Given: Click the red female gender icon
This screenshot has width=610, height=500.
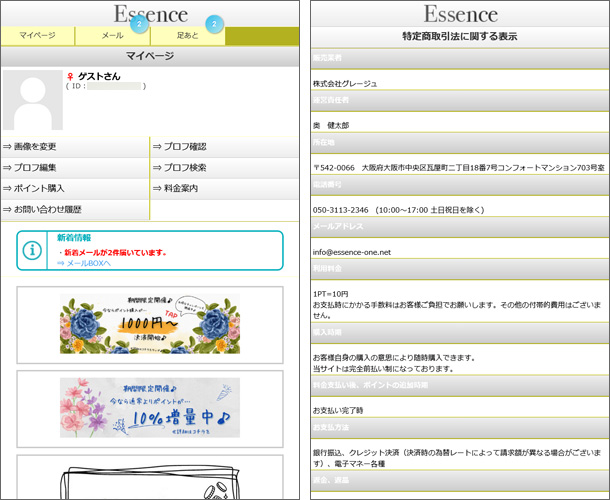Looking at the screenshot, I should pos(69,76).
